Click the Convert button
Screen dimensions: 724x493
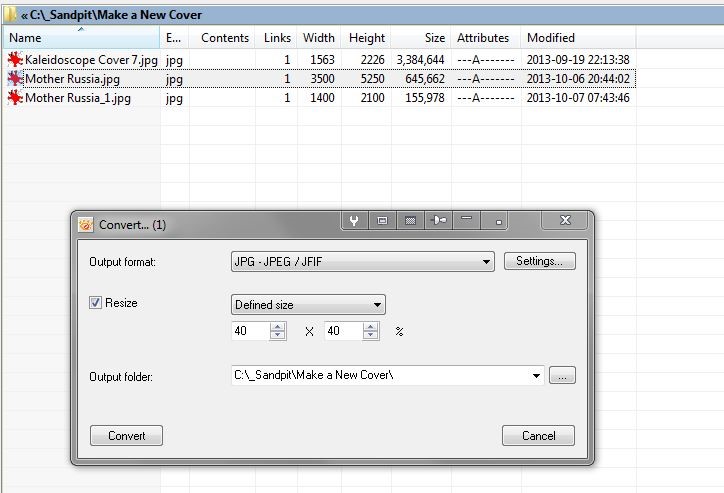pyautogui.click(x=127, y=436)
